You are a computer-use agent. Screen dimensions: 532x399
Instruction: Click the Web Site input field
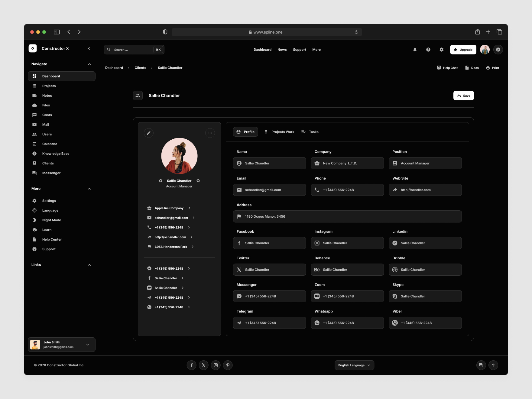(x=425, y=190)
